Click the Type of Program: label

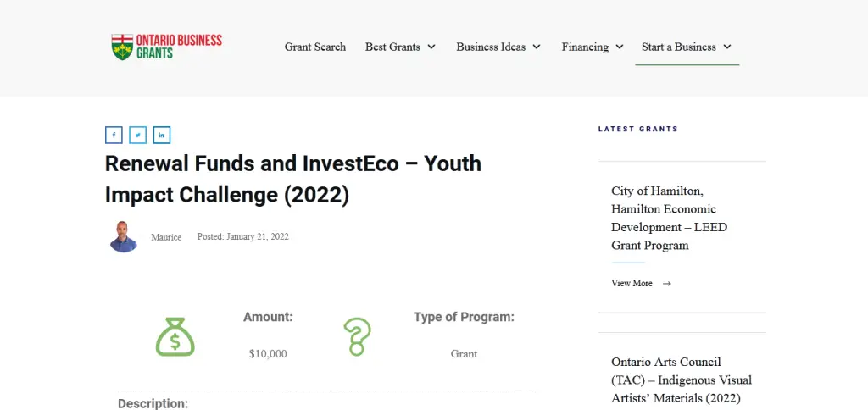pyautogui.click(x=464, y=317)
